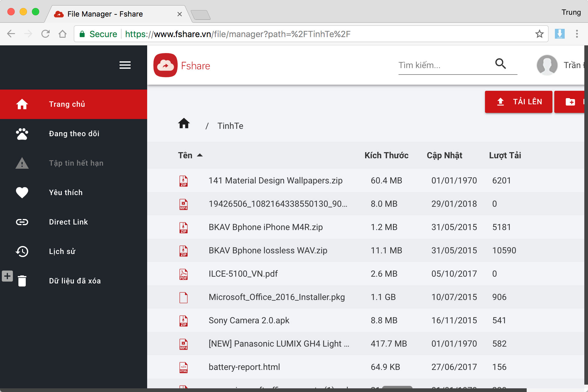Click ZIP icon of BKAV Bphone iPhone M4R
The height and width of the screenshot is (392, 588).
(x=184, y=228)
